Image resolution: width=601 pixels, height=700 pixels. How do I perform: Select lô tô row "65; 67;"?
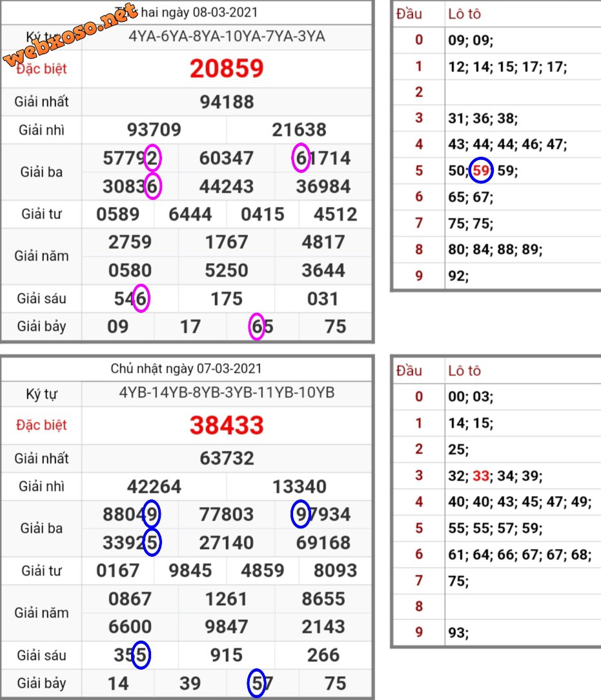click(x=471, y=197)
